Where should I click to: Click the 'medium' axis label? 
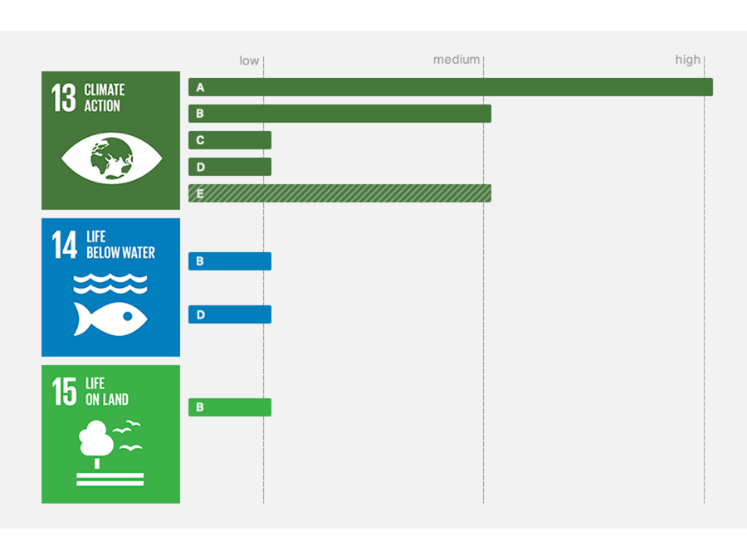456,60
